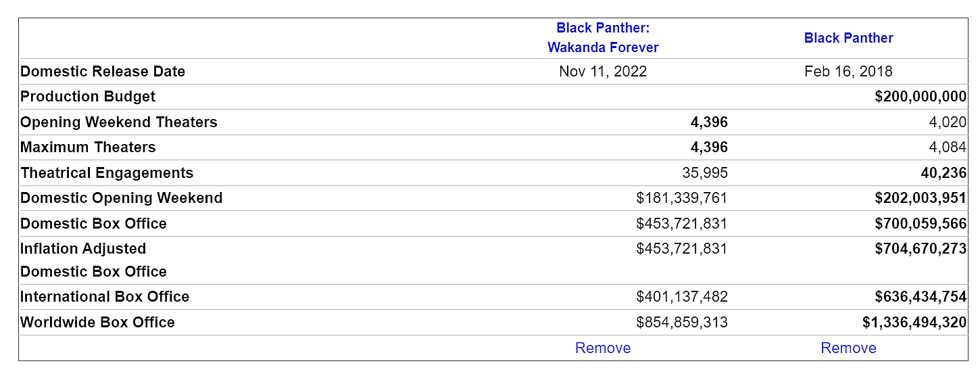Click the $181,339,761 domestic opening weekend figure
Image resolution: width=980 pixels, height=374 pixels.
(682, 198)
